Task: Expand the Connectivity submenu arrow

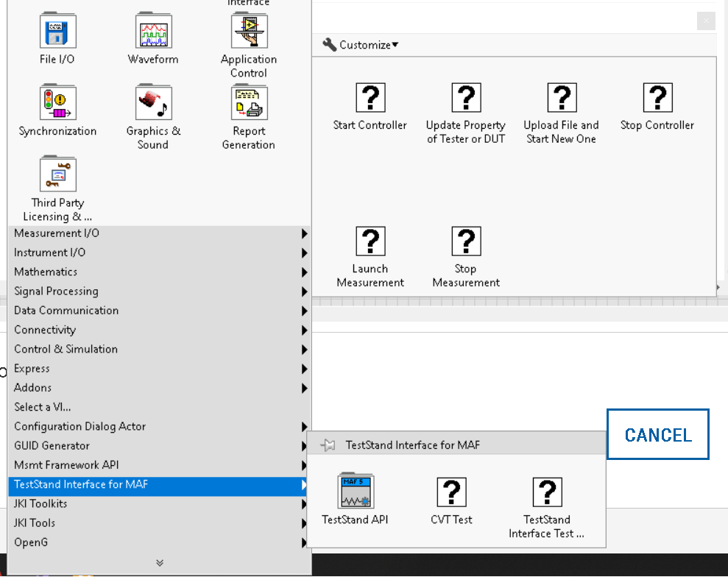Action: point(304,330)
